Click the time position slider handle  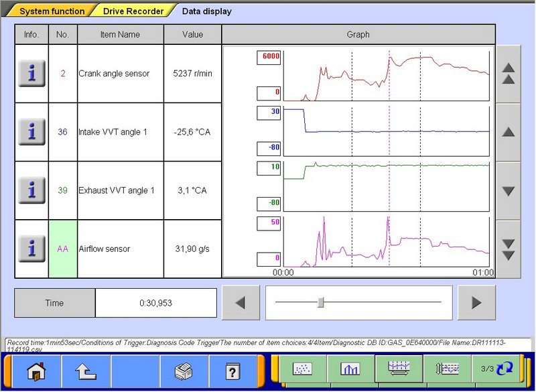pos(321,303)
